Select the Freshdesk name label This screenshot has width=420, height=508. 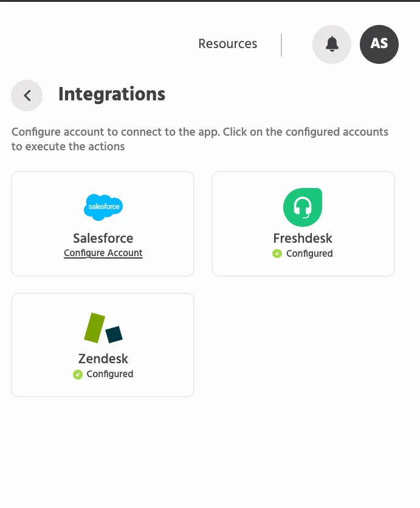coord(303,238)
